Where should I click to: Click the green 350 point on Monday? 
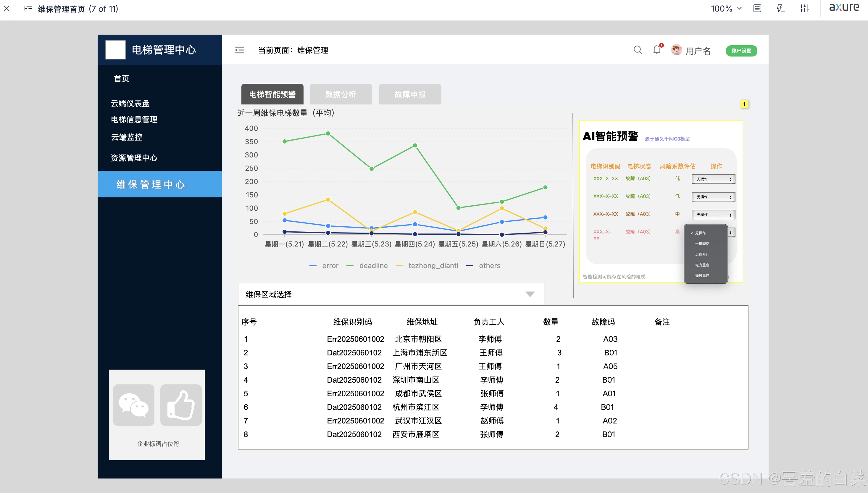point(285,141)
